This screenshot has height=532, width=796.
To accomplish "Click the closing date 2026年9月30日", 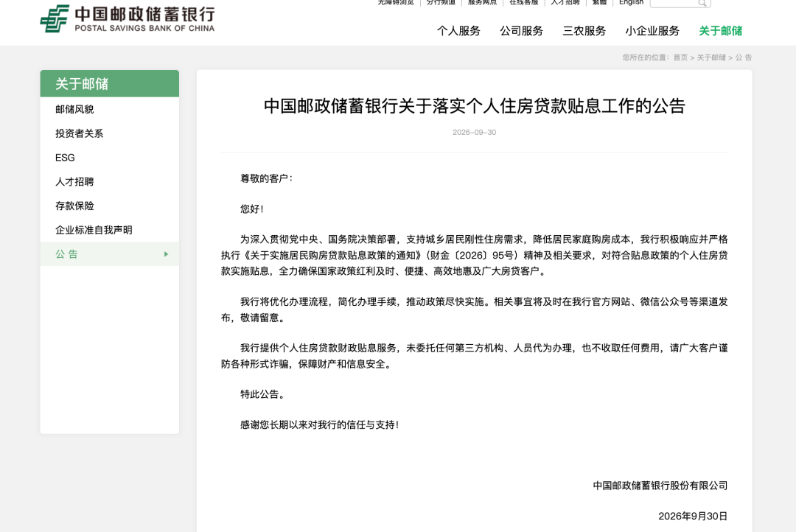I will tap(693, 517).
